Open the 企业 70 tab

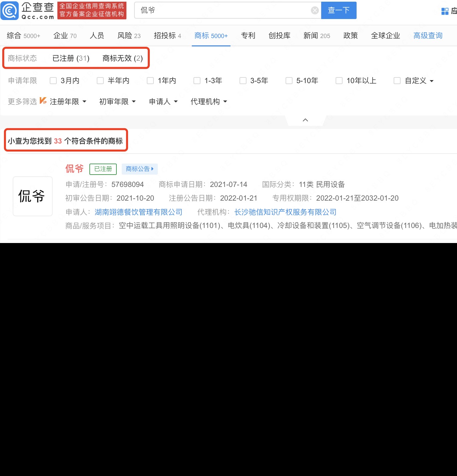click(x=65, y=36)
